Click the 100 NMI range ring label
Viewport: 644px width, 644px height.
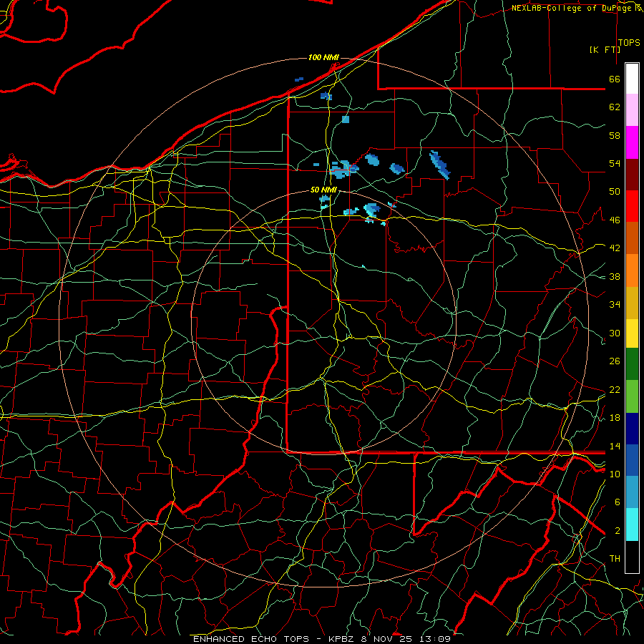tap(323, 57)
